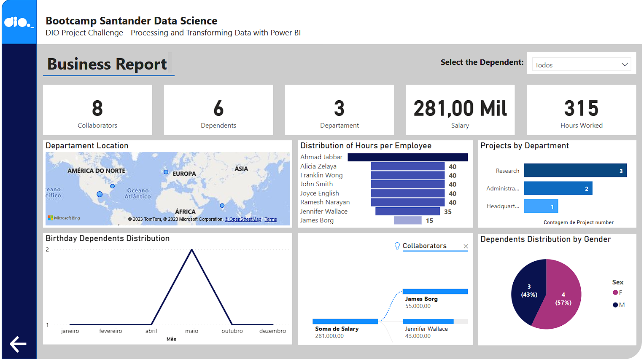The image size is (644, 359).
Task: Toggle F in the Sex legend
Action: [620, 292]
